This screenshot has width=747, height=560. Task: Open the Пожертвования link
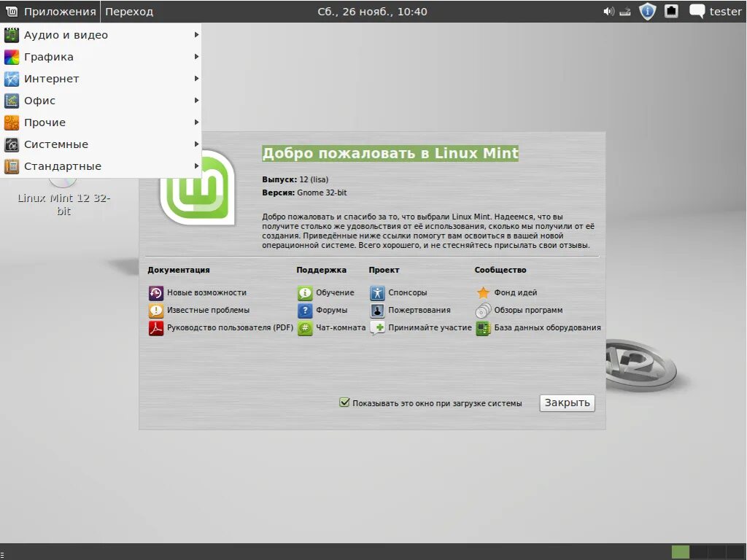coord(419,310)
